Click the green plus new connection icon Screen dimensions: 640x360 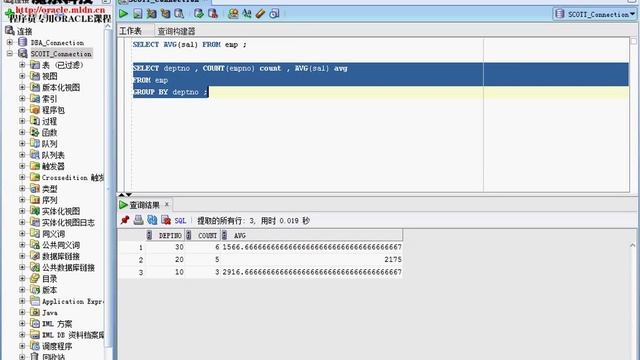click(x=9, y=14)
